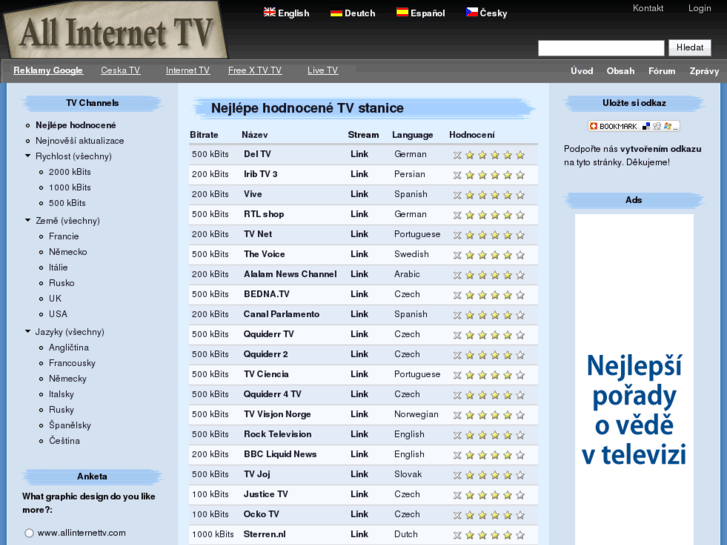The width and height of the screenshot is (727, 545).
Task: Click the X rating icon for Qquiderr TV
Action: point(457,335)
